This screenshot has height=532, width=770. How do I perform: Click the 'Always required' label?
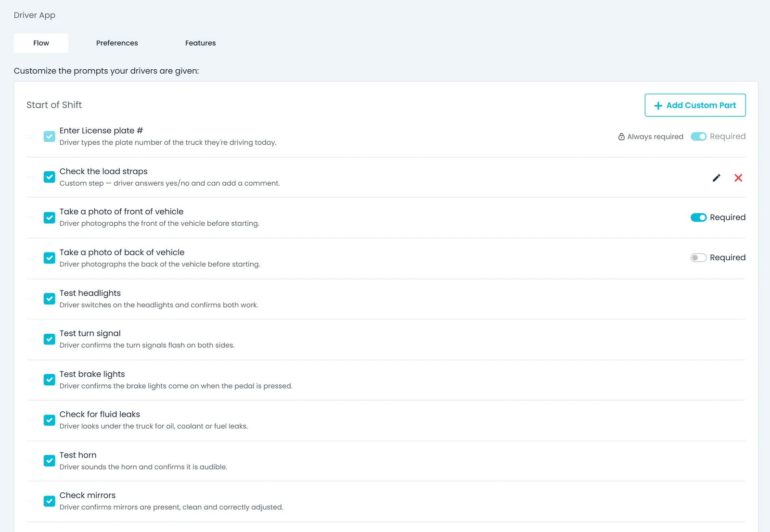click(x=655, y=137)
